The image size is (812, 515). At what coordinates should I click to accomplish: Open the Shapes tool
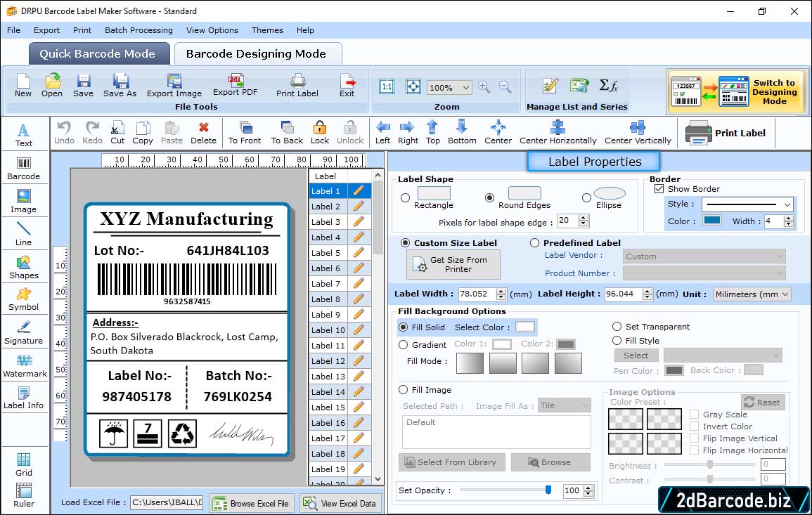[23, 267]
